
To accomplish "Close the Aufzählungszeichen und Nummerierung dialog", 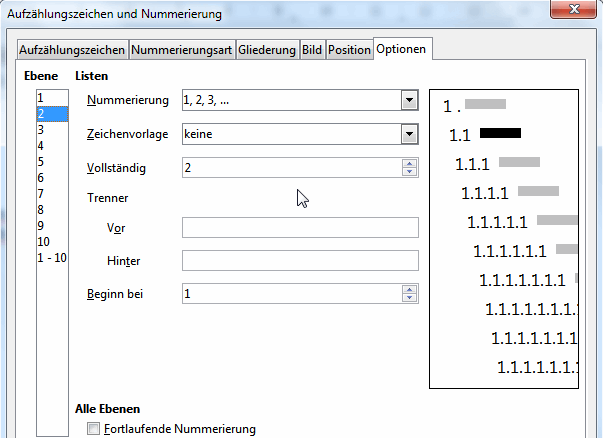I will point(574,8).
